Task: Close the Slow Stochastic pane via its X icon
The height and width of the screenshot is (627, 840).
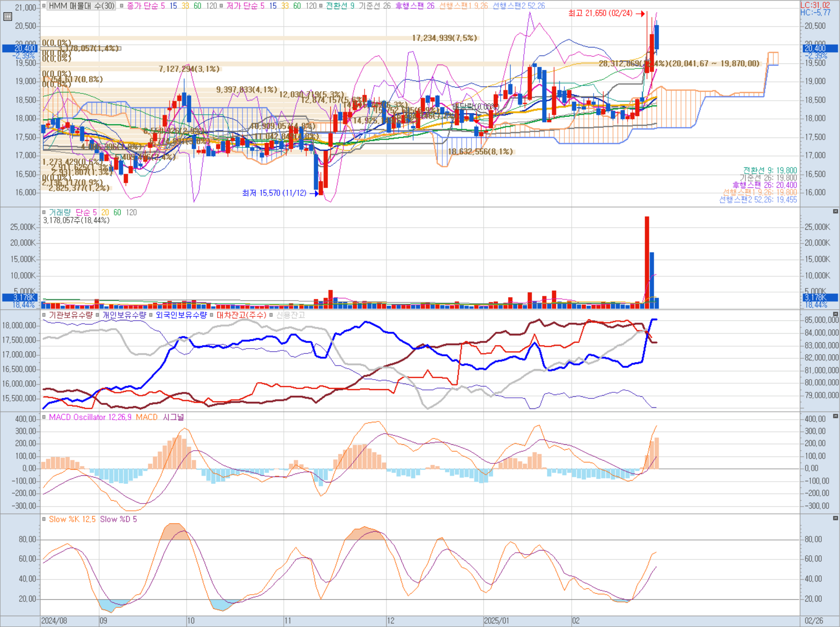Action: pos(835,518)
